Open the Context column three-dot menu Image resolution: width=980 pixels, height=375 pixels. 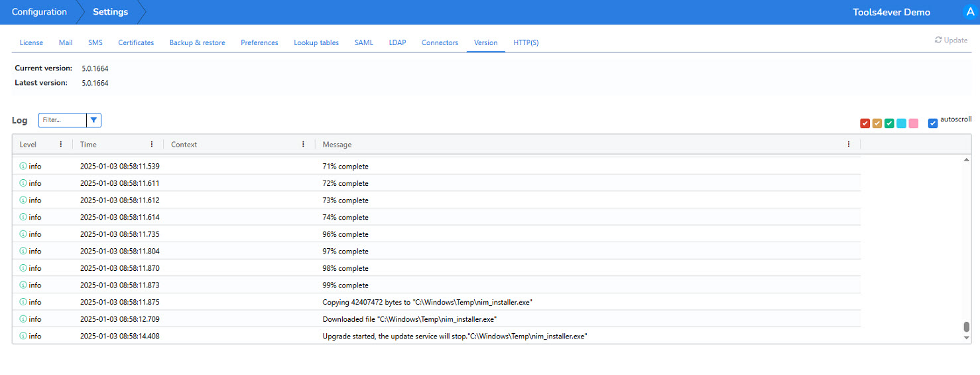tap(303, 144)
